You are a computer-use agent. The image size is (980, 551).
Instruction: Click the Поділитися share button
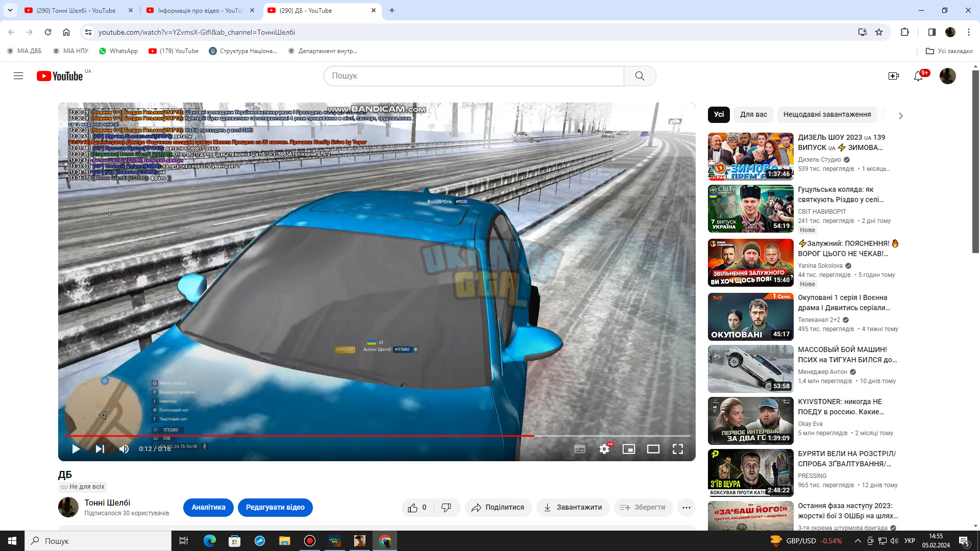(498, 508)
